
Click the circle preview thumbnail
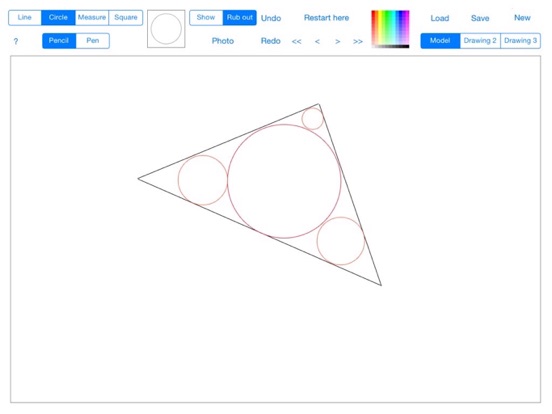click(x=166, y=29)
